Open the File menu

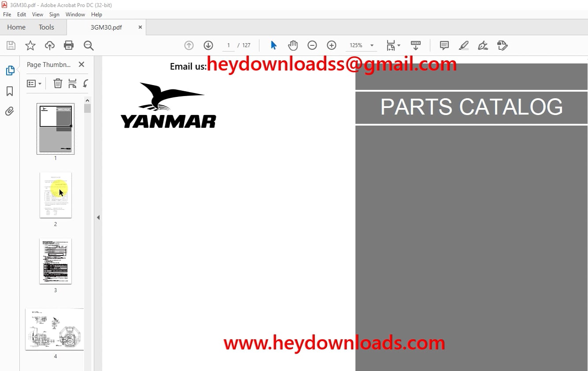tap(7, 15)
